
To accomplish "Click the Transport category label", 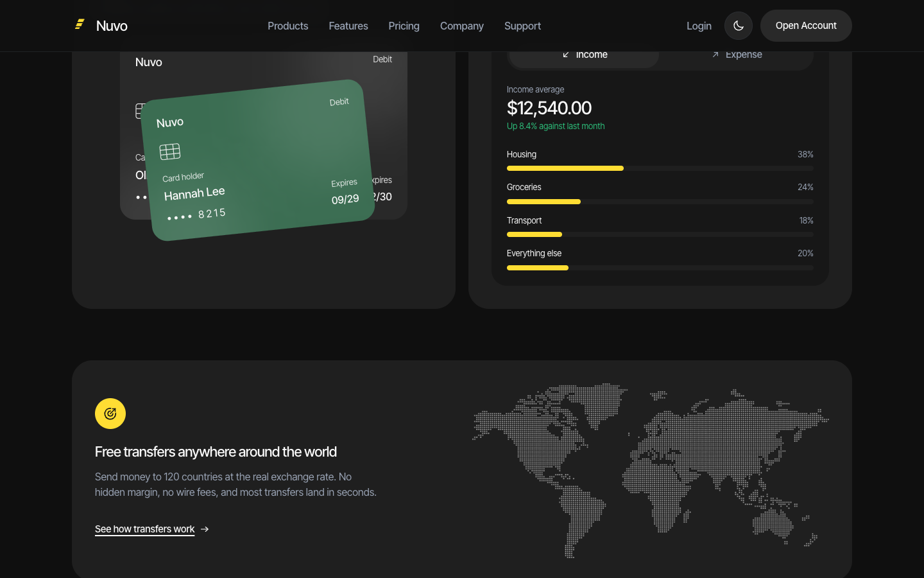I will click(x=524, y=220).
